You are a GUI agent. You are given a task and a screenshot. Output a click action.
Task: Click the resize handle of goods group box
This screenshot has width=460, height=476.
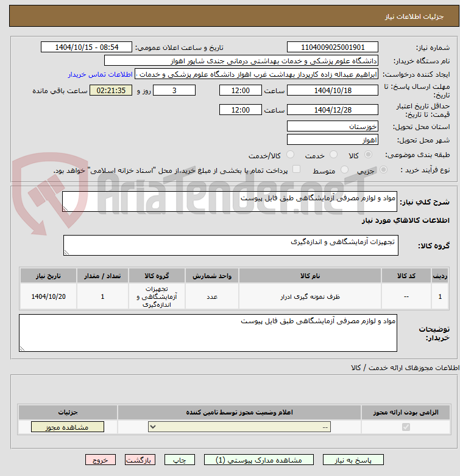pyautogui.click(x=66, y=252)
